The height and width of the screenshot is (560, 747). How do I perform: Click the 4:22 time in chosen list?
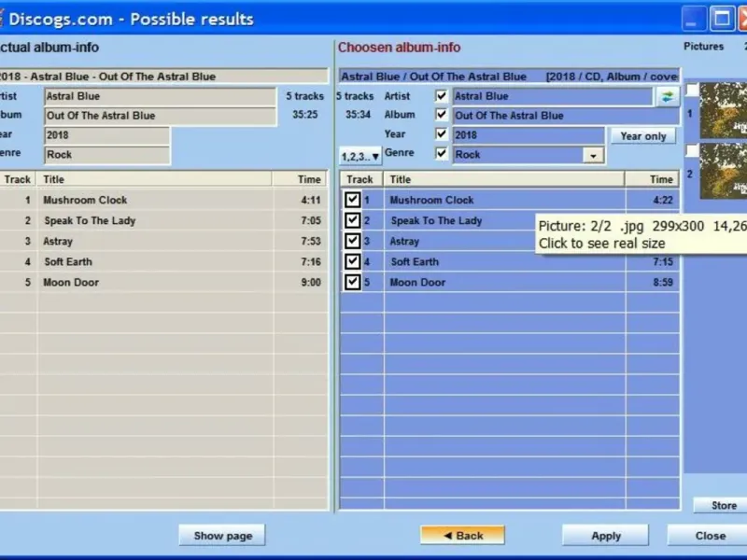coord(663,200)
